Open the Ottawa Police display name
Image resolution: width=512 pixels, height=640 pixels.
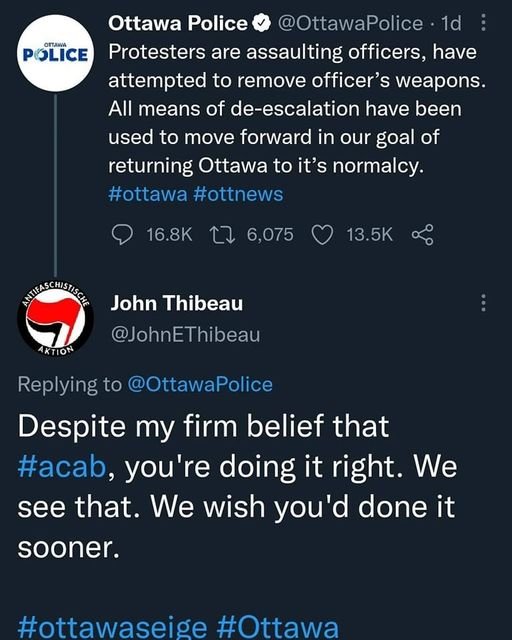coord(178,23)
